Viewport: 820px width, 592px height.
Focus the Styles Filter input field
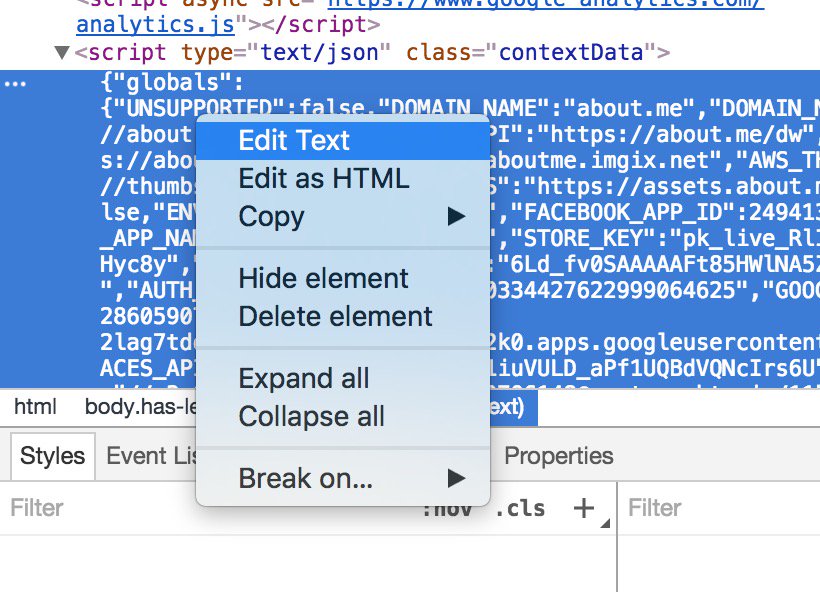click(x=209, y=508)
